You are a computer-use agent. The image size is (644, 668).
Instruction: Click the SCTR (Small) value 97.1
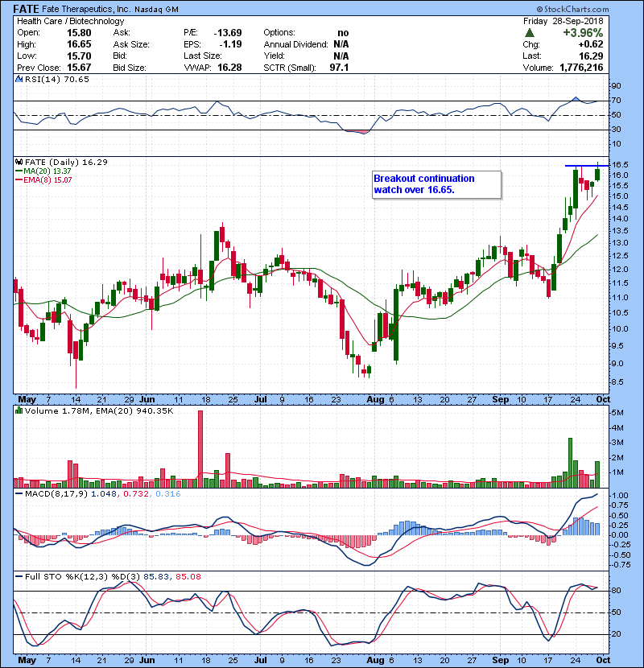[339, 68]
